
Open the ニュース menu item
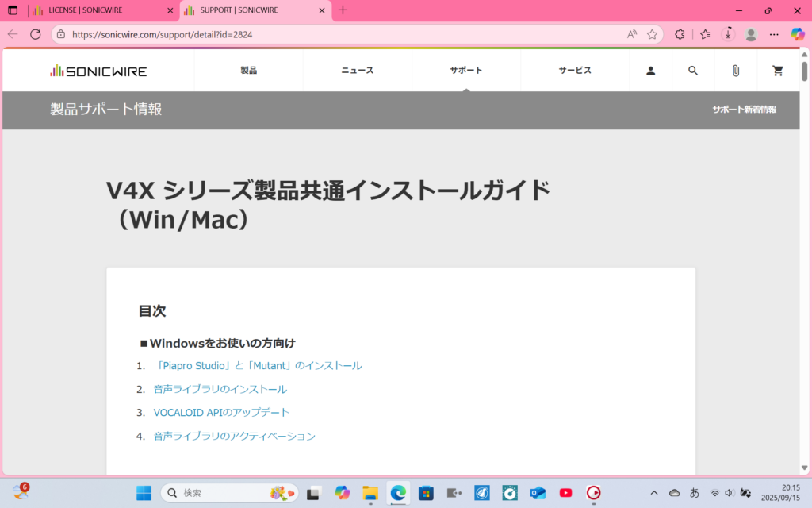click(357, 71)
